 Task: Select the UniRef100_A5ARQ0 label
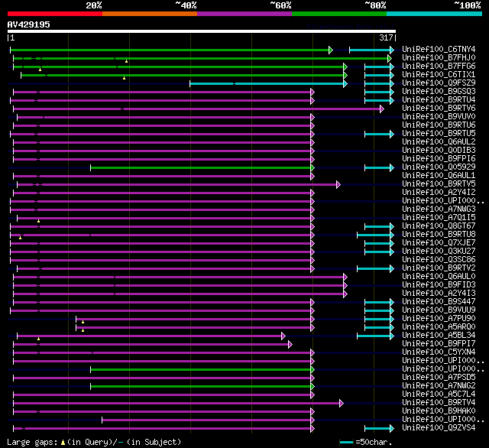point(439,327)
